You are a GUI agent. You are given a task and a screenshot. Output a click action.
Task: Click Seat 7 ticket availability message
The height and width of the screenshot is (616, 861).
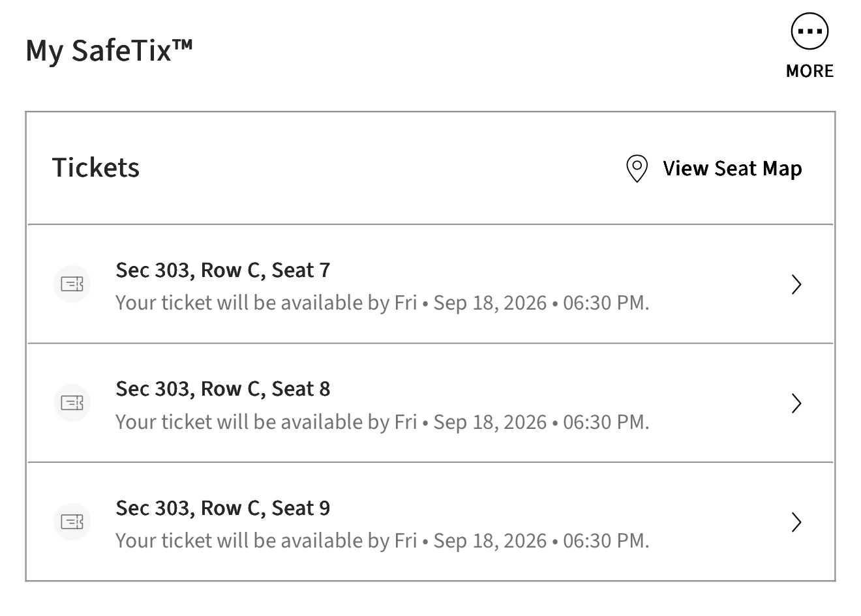pos(382,303)
